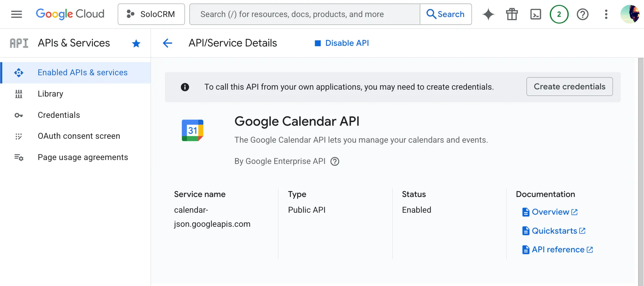Click the info icon in credentials banner
This screenshot has height=286, width=644.
[x=185, y=87]
